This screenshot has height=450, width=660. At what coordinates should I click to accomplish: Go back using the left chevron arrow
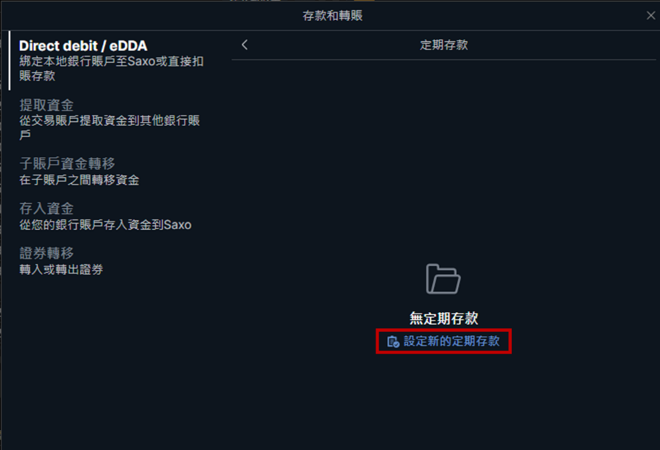(x=245, y=45)
